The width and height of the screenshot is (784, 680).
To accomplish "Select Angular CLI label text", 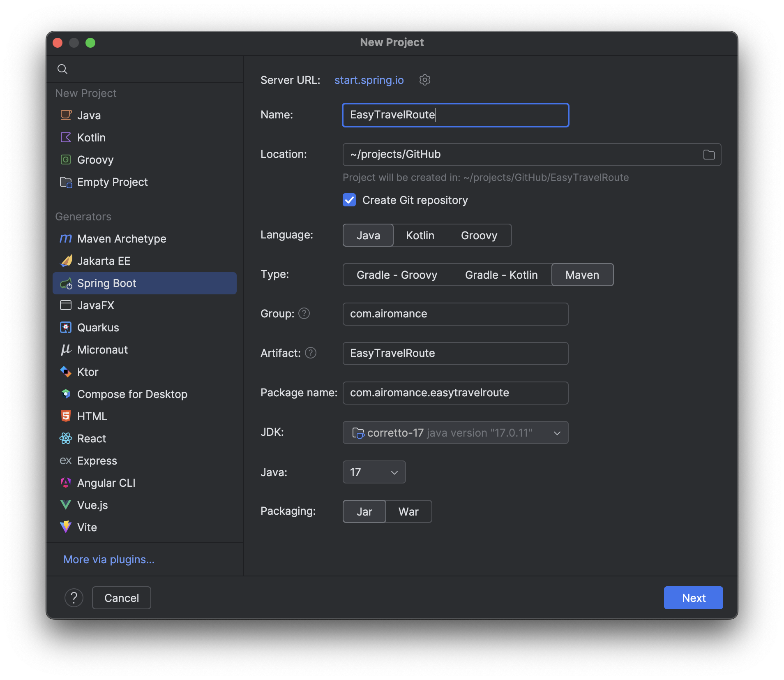I will [x=106, y=483].
